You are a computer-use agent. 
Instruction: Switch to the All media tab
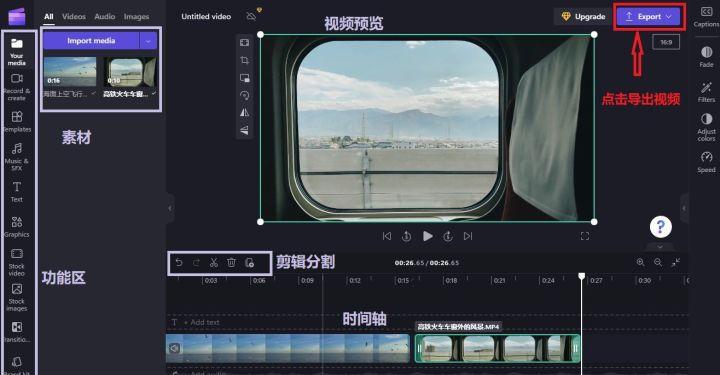pos(49,17)
